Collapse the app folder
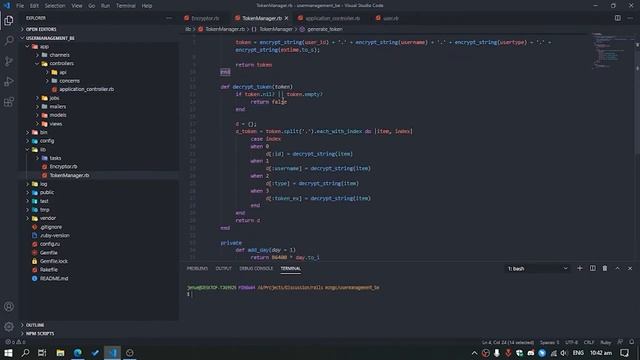The height and width of the screenshot is (360, 640). coord(44,47)
